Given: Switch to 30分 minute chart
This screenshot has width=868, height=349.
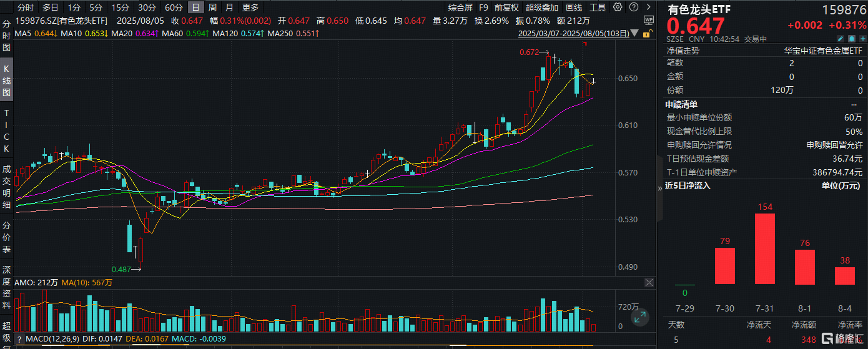Looking at the screenshot, I should pyautogui.click(x=147, y=7).
